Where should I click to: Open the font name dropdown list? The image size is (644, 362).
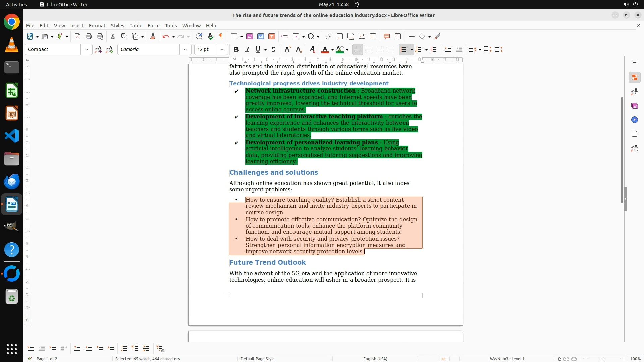(185, 49)
